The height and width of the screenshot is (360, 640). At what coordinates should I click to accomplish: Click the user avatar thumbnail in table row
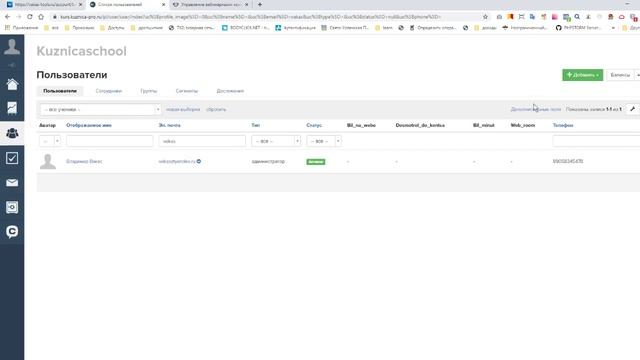point(48,162)
